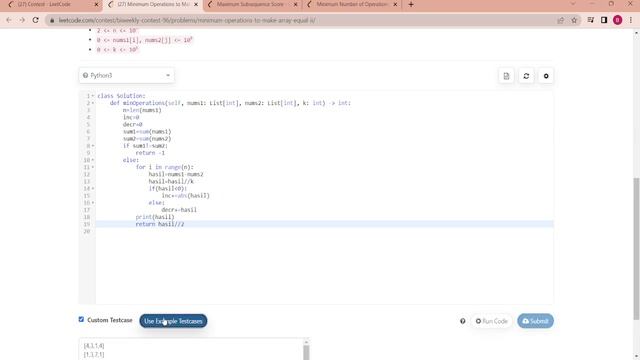The width and height of the screenshot is (640, 360).
Task: Click the sum1=sum(nums1) line
Action: [x=147, y=132]
